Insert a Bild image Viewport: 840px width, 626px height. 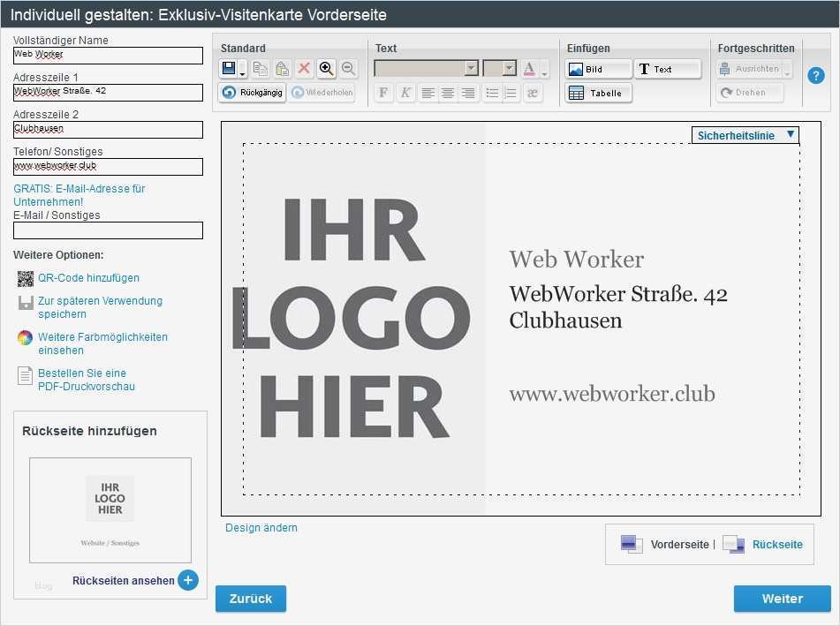pyautogui.click(x=598, y=69)
